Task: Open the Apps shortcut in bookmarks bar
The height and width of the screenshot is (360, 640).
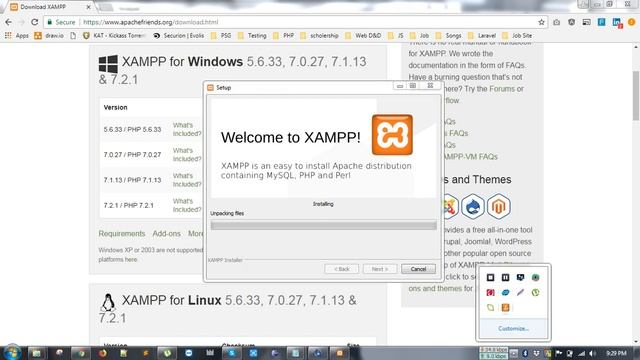Action: point(17,36)
